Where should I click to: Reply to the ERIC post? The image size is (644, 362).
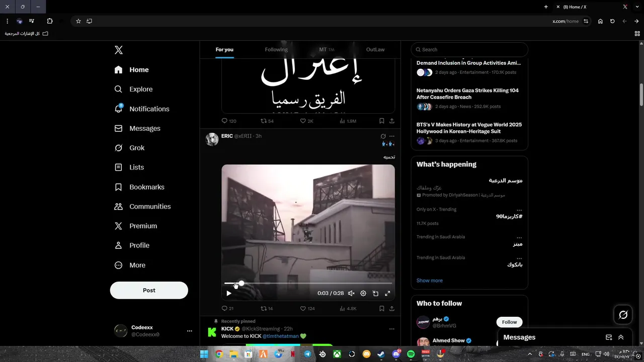[227, 308]
